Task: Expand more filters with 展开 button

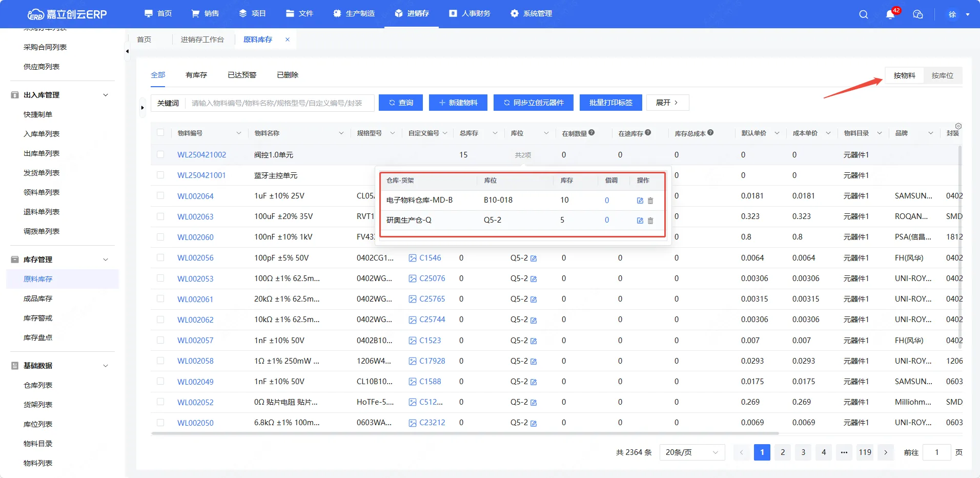Action: point(667,103)
